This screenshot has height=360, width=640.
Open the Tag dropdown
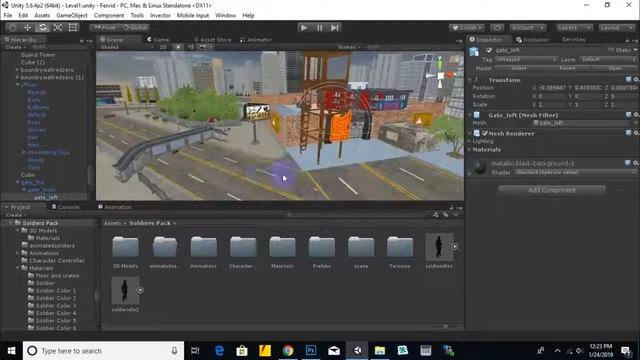pos(526,60)
